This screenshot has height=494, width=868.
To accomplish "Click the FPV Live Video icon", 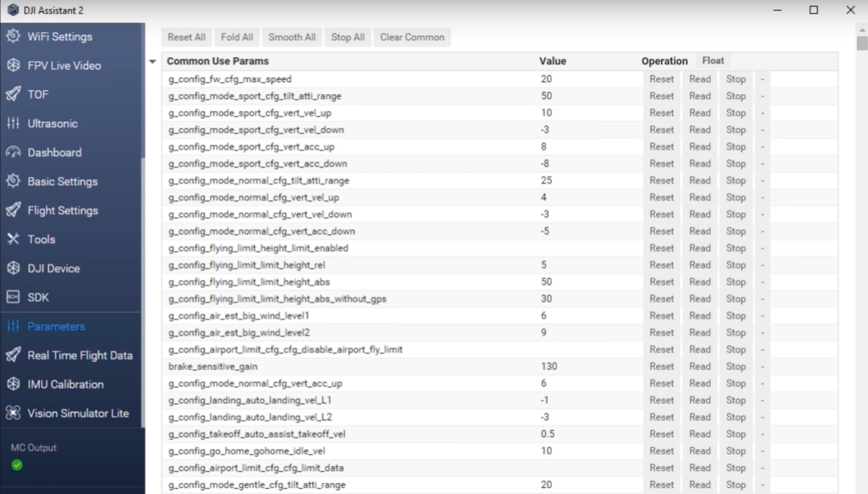I will 13,65.
